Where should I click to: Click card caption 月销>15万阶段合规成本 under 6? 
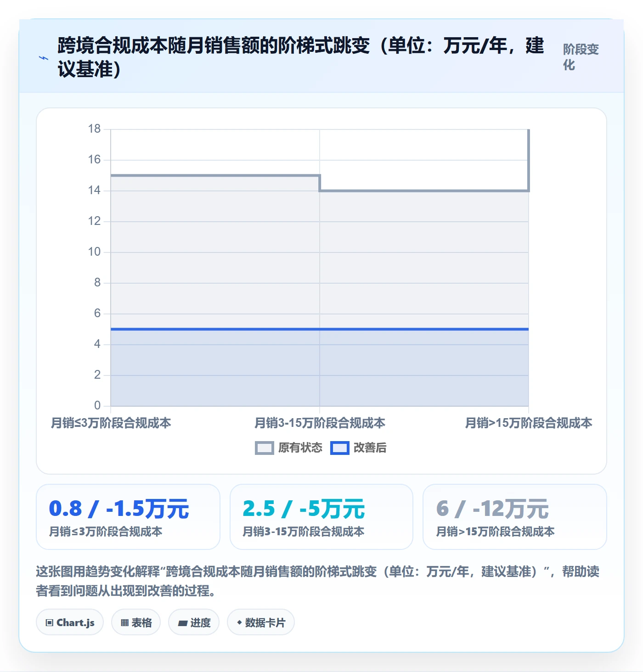pos(496,532)
